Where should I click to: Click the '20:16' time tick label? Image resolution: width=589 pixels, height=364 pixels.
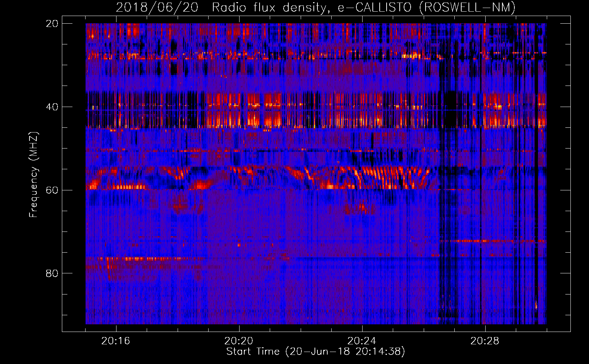pyautogui.click(x=116, y=341)
